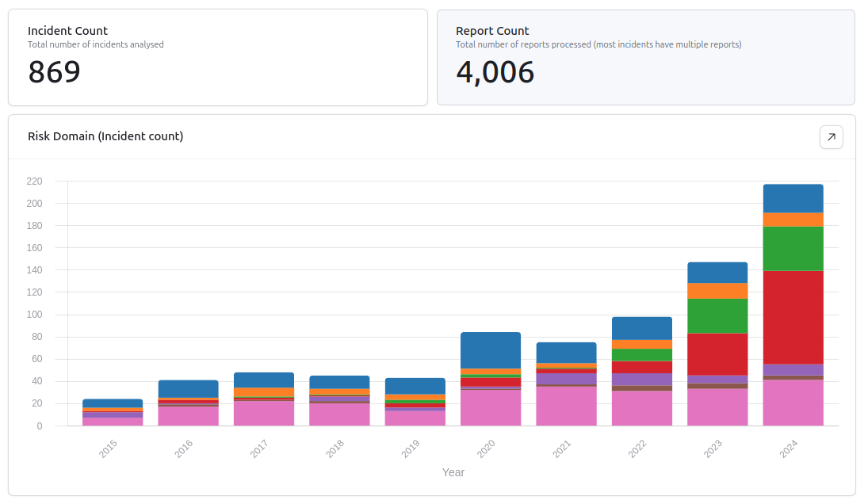Click the 4,006 report count number
Viewport: 864px width, 504px height.
point(495,72)
